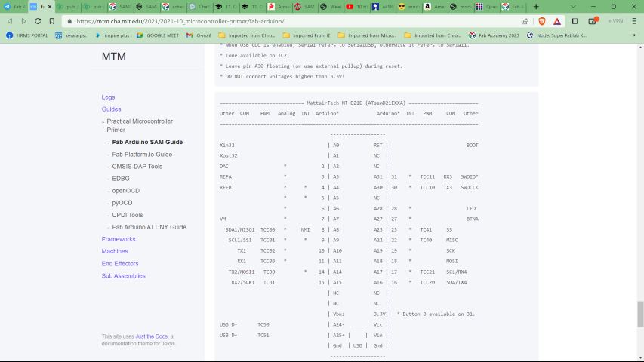The height and width of the screenshot is (362, 644).
Task: Open the Frameworks link
Action: [x=119, y=239]
